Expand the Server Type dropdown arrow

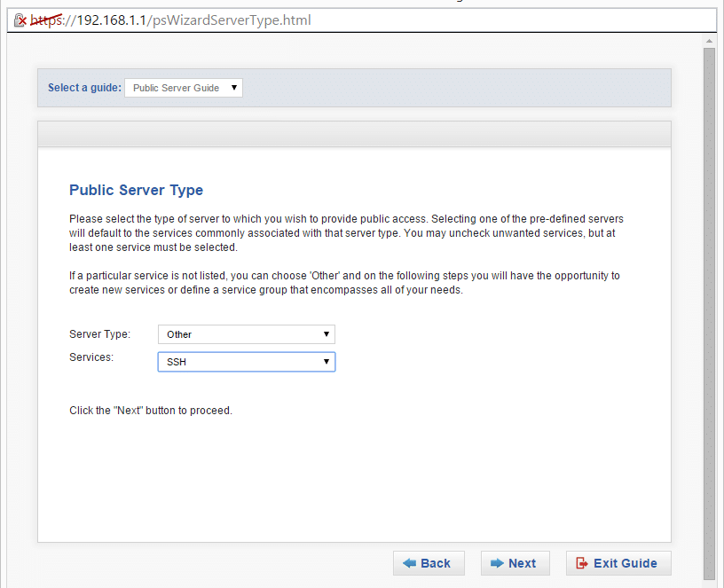point(326,334)
